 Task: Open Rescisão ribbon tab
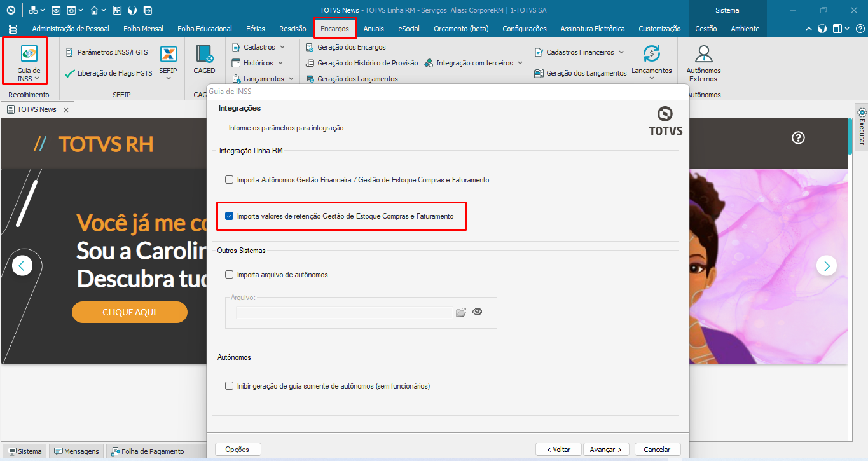(293, 29)
